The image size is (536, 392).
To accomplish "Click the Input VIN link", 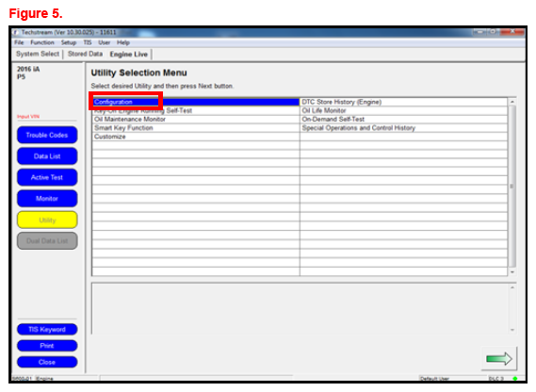I will 28,117.
